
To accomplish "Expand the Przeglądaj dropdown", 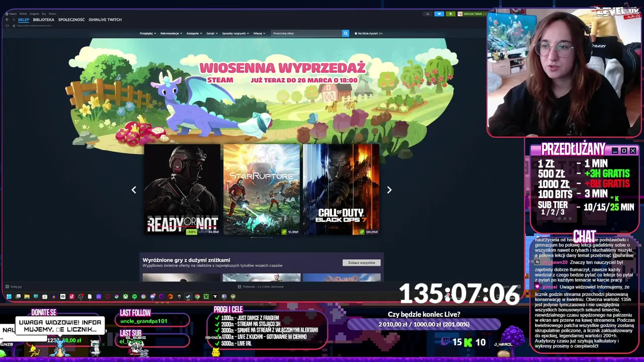I will tap(147, 33).
